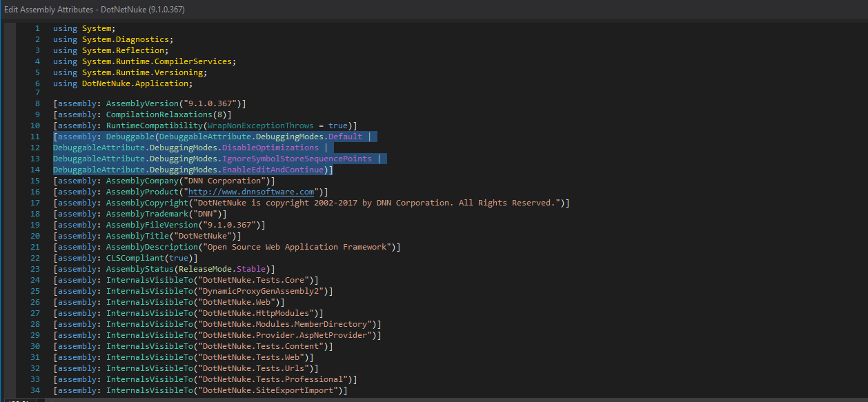Click the InternalsVisibleTo "DotNetNuke.Tests.Core" line
The height and width of the screenshot is (402, 868).
tap(186, 280)
